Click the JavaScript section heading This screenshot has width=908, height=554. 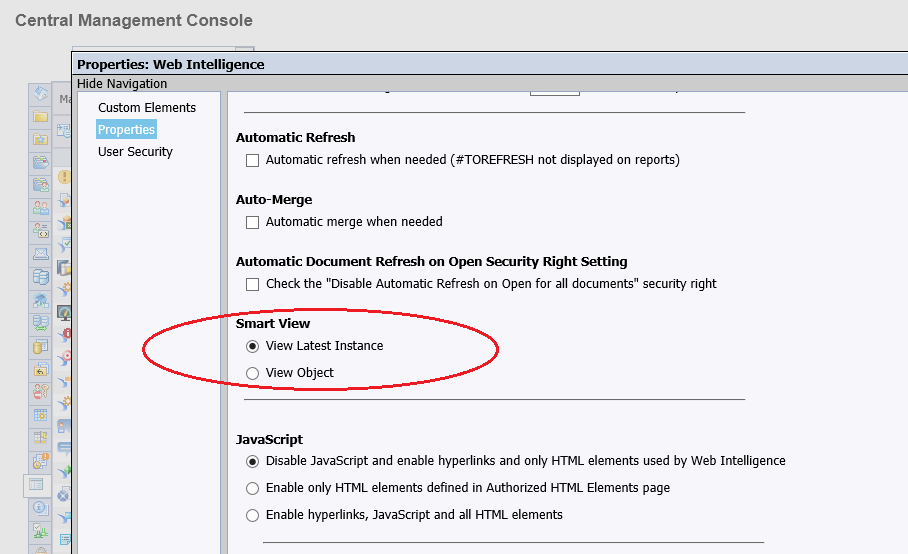pyautogui.click(x=269, y=439)
